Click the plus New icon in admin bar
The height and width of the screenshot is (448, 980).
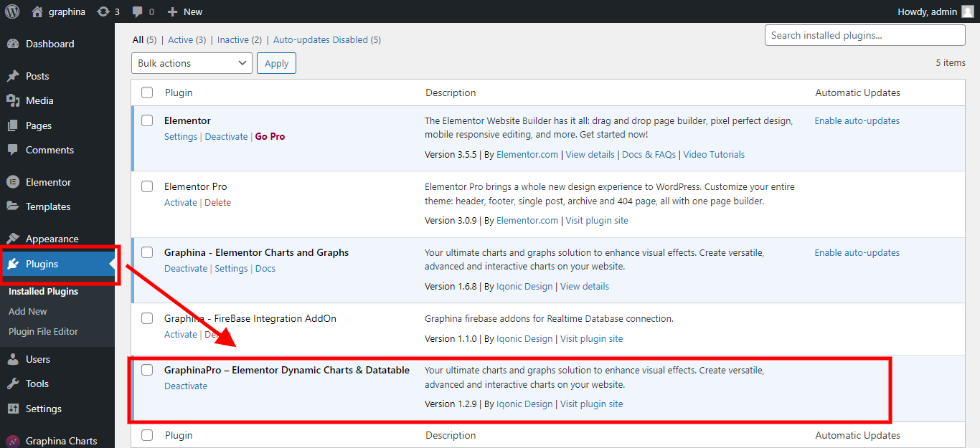(x=172, y=11)
